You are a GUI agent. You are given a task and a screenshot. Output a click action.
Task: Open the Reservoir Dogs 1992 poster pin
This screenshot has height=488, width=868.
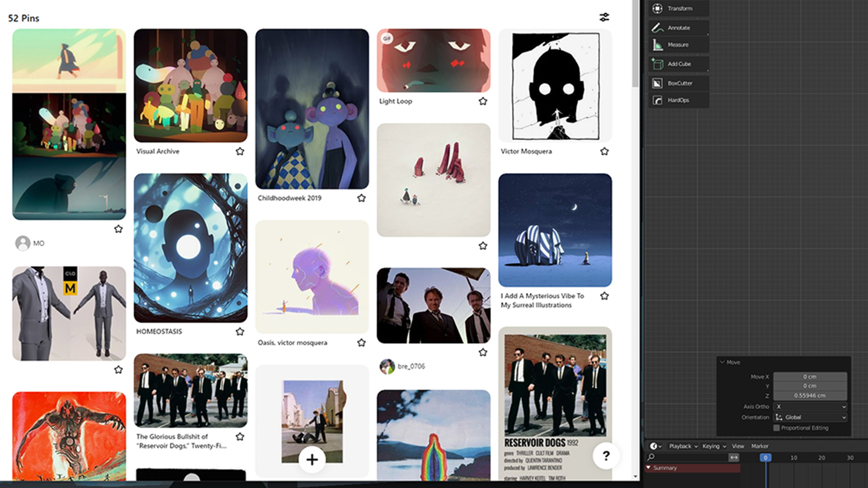pos(555,404)
